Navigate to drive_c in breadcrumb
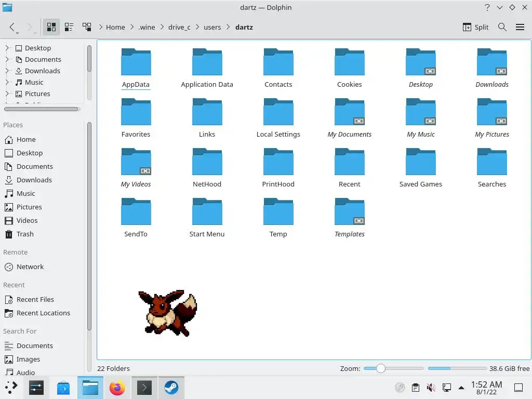The height and width of the screenshot is (399, 532). pos(179,27)
